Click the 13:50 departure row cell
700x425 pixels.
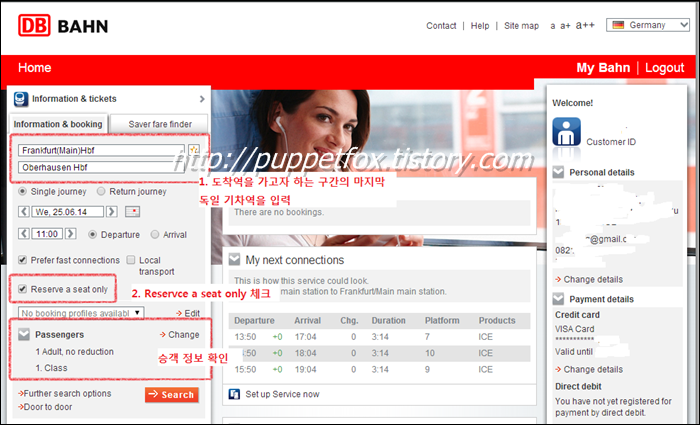[245, 337]
